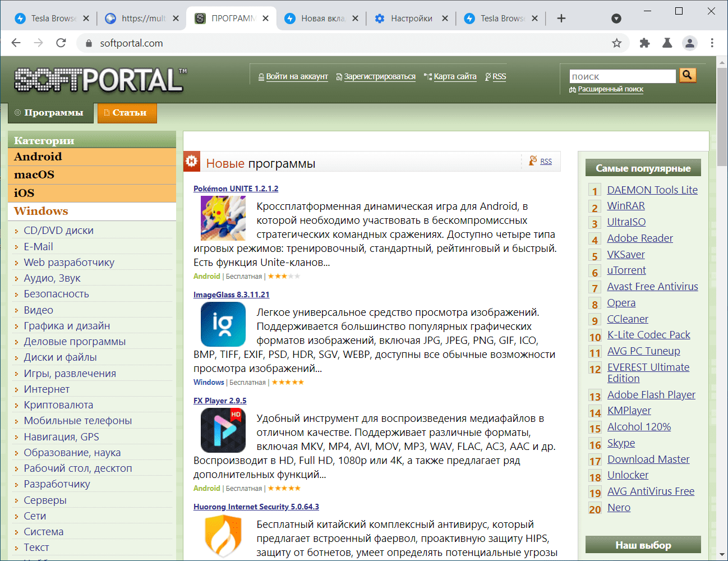Open EVEREST Ultimate Edition link
The width and height of the screenshot is (728, 561).
[x=648, y=373]
